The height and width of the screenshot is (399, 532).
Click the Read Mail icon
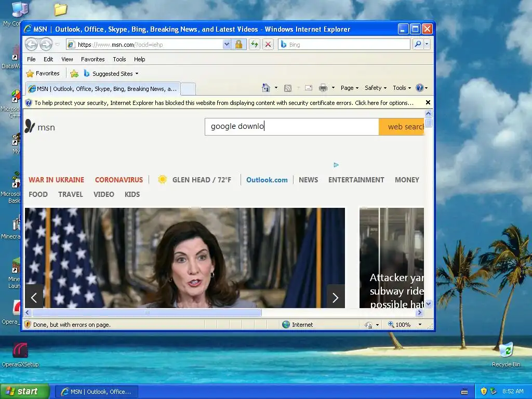(x=309, y=88)
